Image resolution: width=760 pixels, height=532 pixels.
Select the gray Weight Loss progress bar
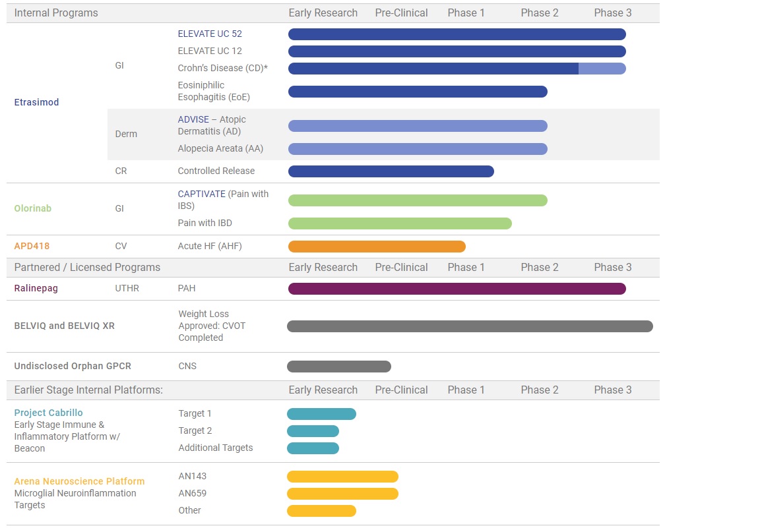[x=470, y=326]
